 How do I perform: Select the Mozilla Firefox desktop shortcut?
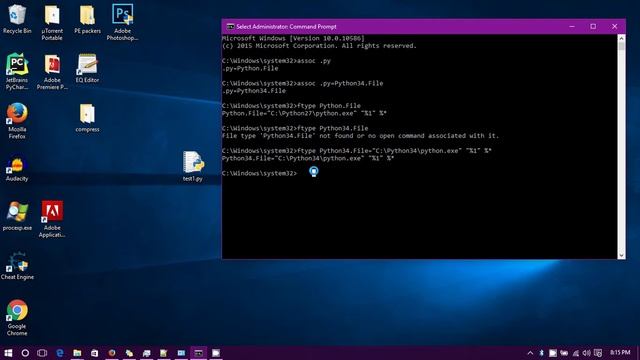pos(17,121)
